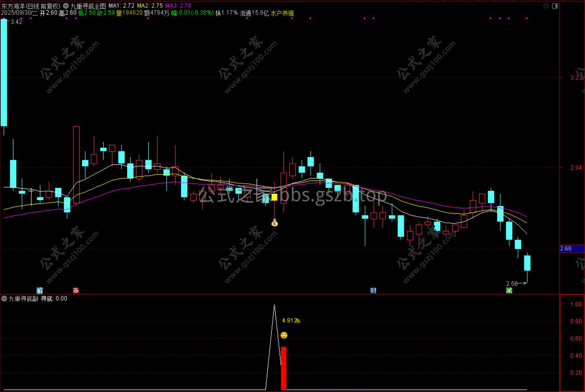Click stock title 东方海洋(日线.前复权)
Viewport: 585px width, 392px height.
click(x=31, y=6)
